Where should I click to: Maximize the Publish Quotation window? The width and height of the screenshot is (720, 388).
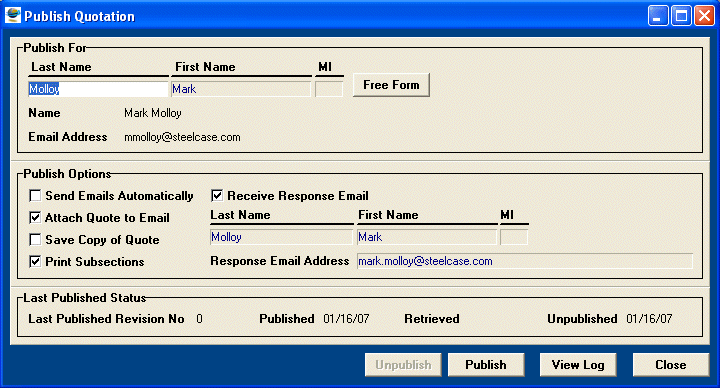(x=681, y=16)
